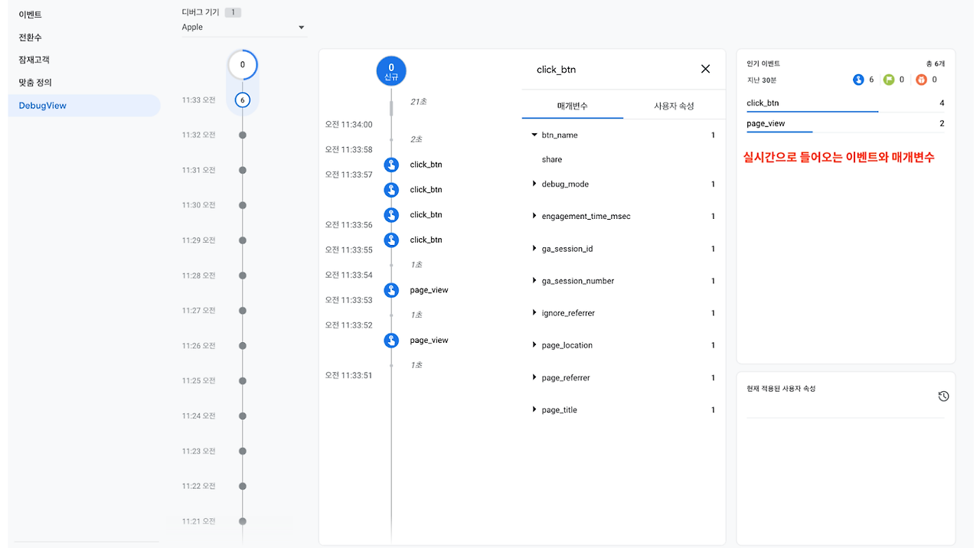Select the click_btn event icon at 11:33:58
Image resolution: width=980 pixels, height=548 pixels.
391,165
